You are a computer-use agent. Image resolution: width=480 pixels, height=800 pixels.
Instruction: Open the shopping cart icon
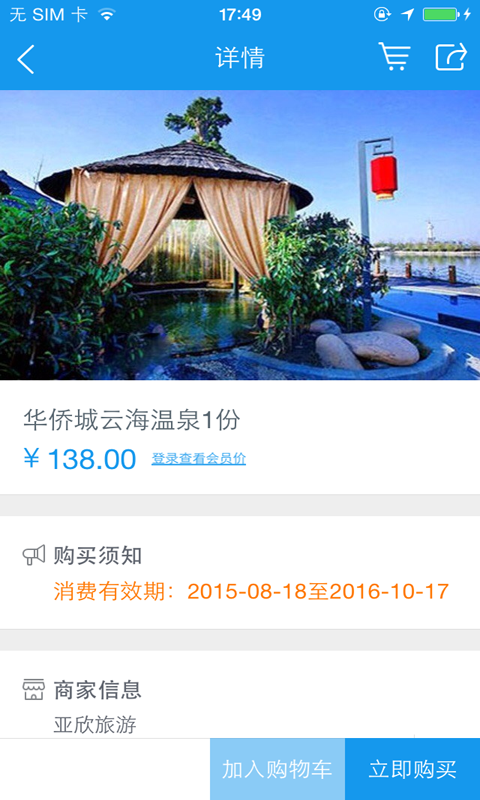pos(394,56)
